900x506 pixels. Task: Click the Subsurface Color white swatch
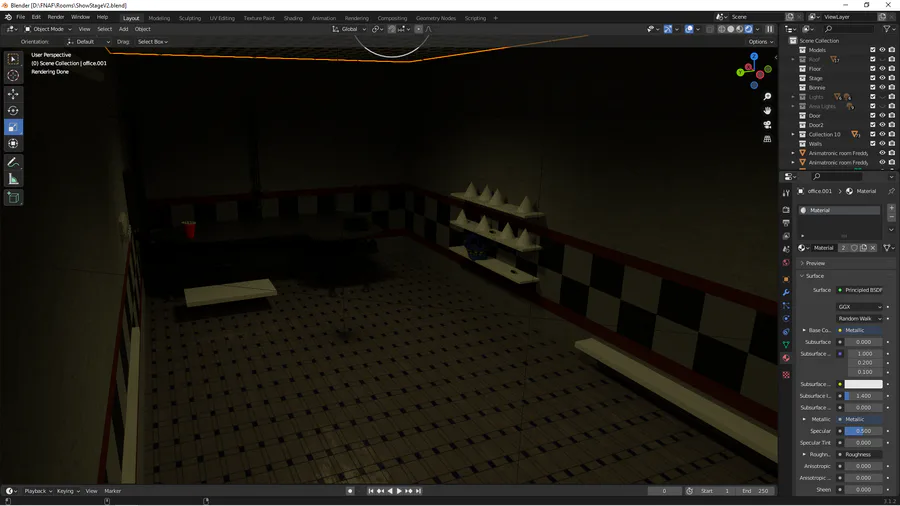[x=863, y=384]
